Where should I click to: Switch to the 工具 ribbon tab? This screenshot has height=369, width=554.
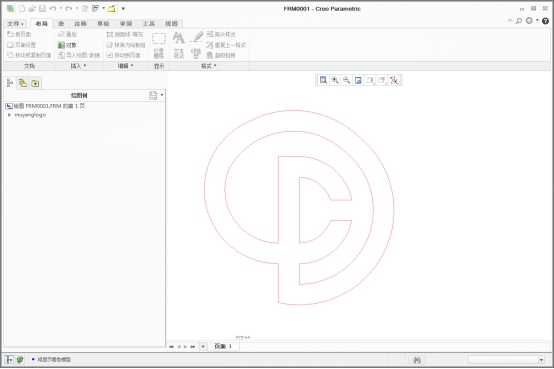[x=148, y=24]
